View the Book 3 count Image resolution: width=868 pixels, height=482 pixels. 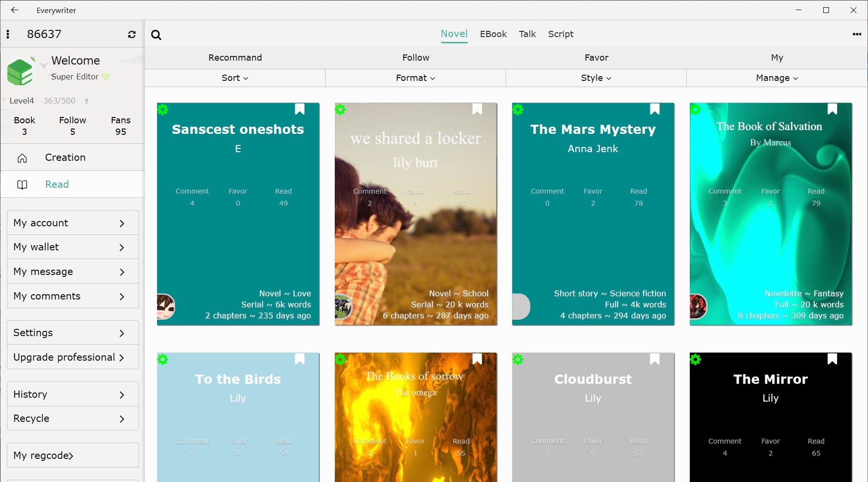pos(25,126)
